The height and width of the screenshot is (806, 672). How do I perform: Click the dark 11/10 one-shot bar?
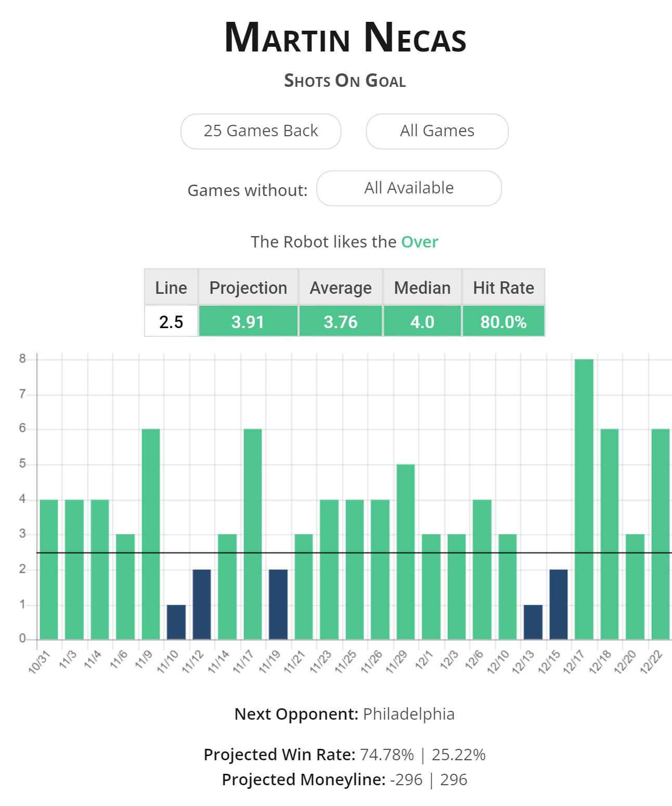click(176, 622)
